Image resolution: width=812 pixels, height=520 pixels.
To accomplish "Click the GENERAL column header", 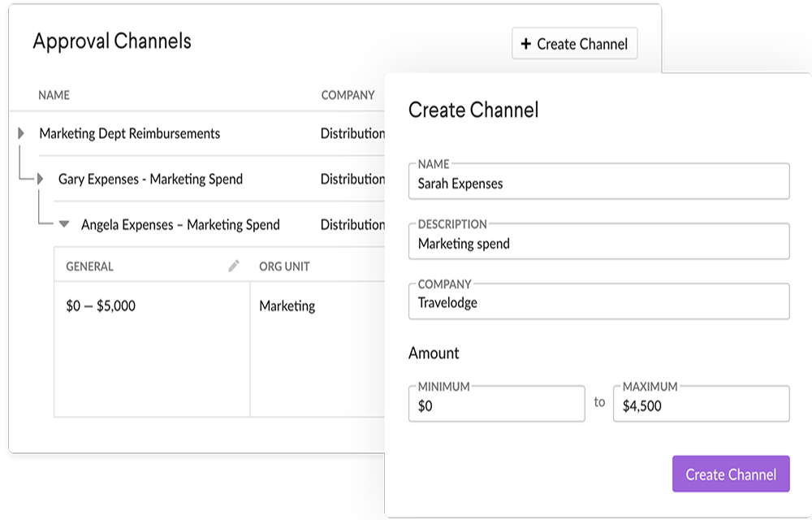I will click(89, 266).
